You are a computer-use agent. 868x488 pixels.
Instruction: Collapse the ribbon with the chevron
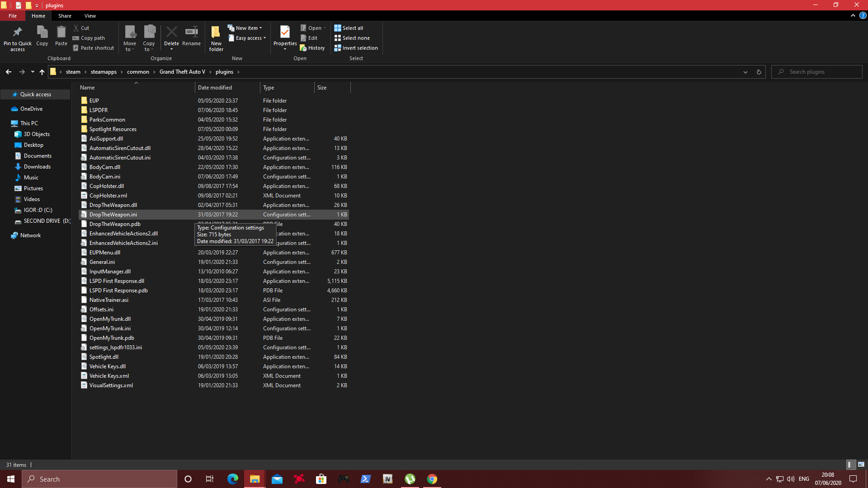coord(853,15)
